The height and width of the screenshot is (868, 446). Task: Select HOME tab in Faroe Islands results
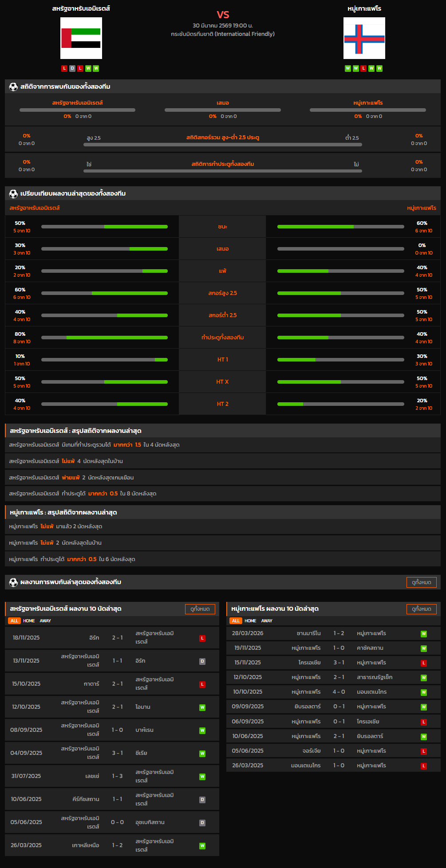click(250, 621)
